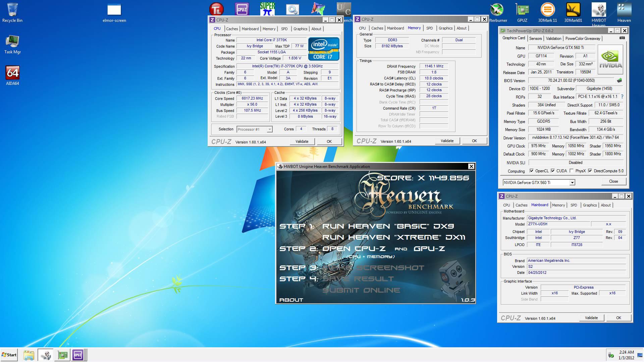Click Close button in GPU-Z
This screenshot has width=644, height=362.
pyautogui.click(x=613, y=181)
